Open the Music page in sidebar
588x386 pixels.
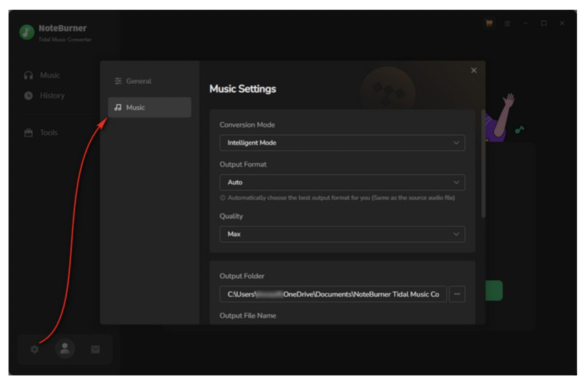coord(50,76)
